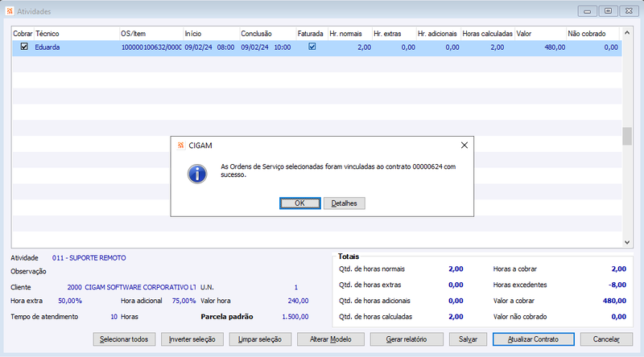This screenshot has height=357, width=644.
Task: Click the Selecionar todos button
Action: click(124, 339)
